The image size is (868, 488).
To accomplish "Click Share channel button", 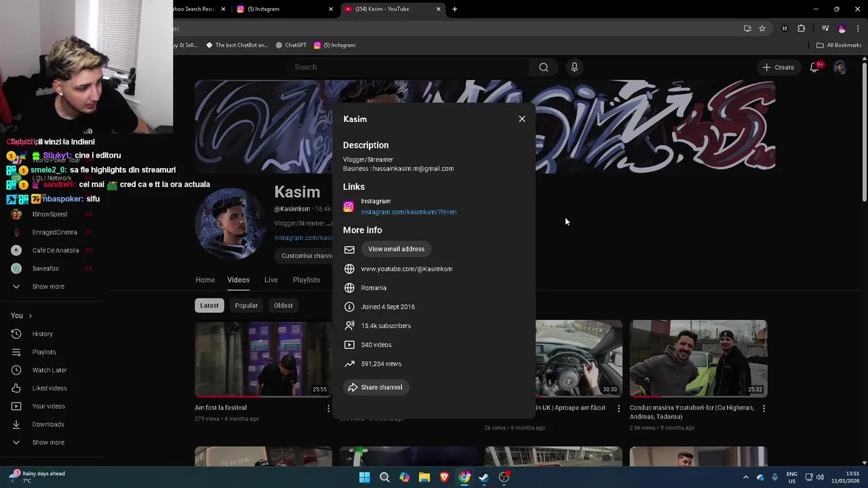I will (x=376, y=388).
